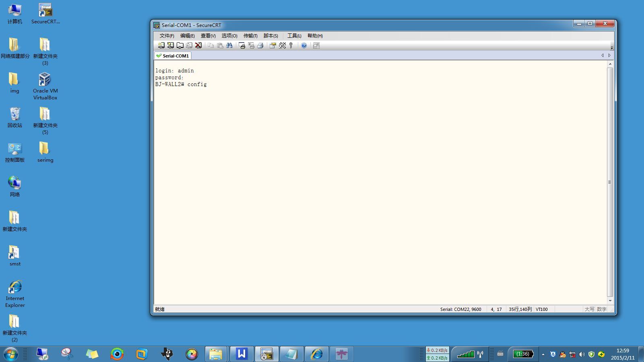Screen dimensions: 644x362
Task: Open the Keymap Editor icon
Action: click(282, 45)
